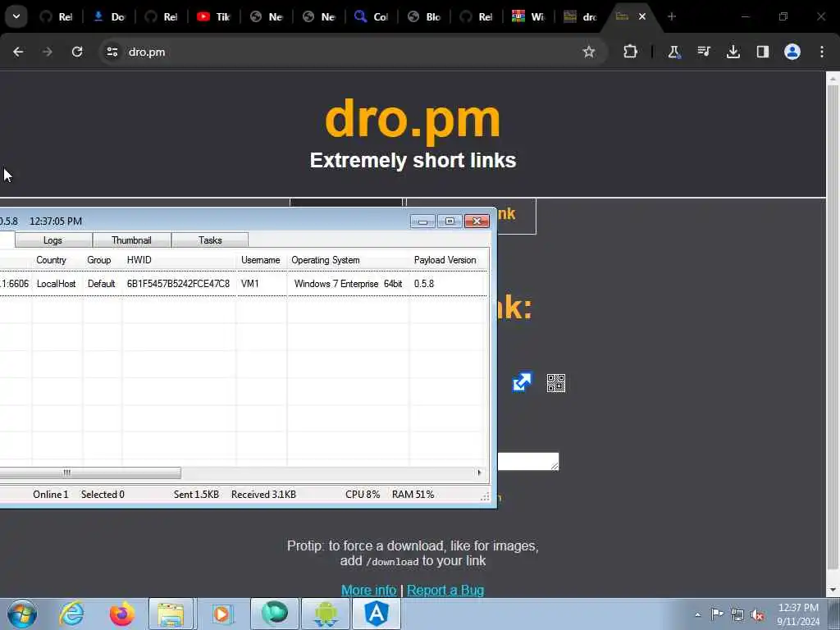This screenshot has height=630, width=840.
Task: Switch to the 'Col' search tab
Action: (372, 16)
